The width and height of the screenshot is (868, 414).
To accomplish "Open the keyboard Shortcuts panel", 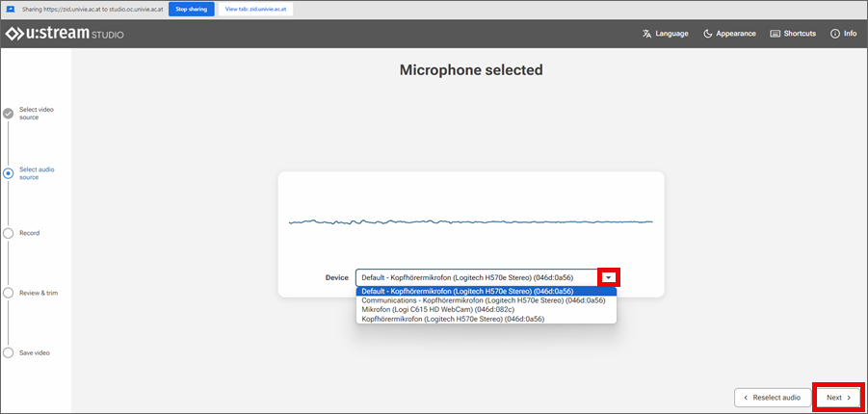I will 793,34.
